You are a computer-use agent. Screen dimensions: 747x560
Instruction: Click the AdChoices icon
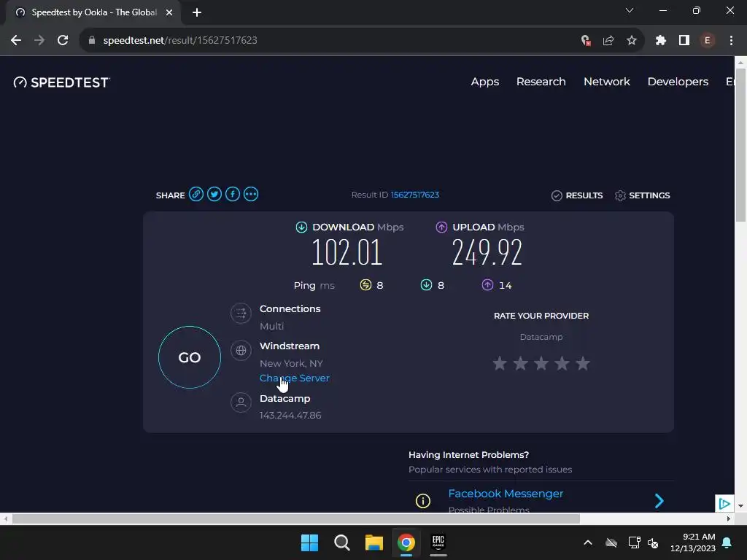[x=724, y=503]
